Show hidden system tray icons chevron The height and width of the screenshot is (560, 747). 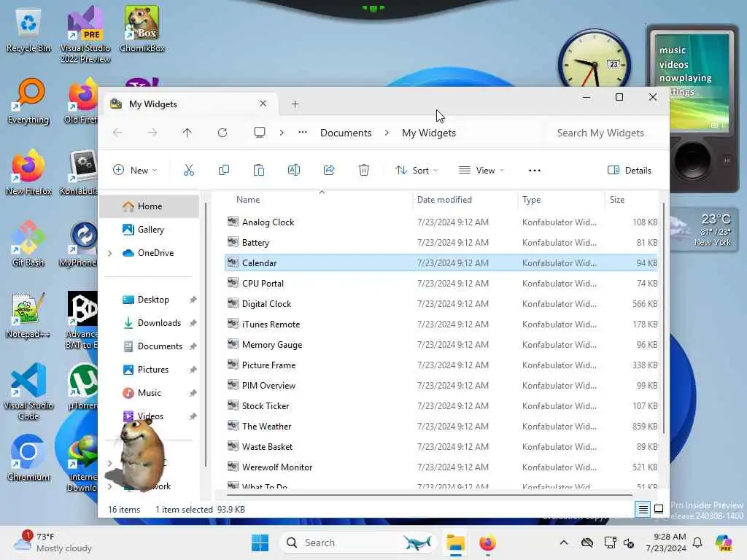click(x=564, y=542)
